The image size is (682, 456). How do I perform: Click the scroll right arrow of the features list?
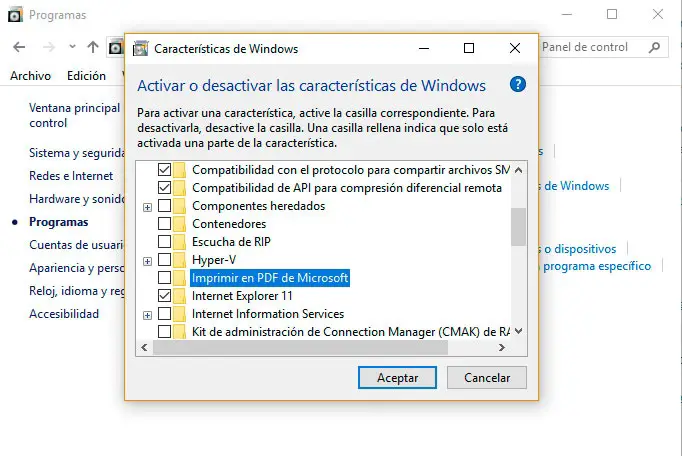502,347
